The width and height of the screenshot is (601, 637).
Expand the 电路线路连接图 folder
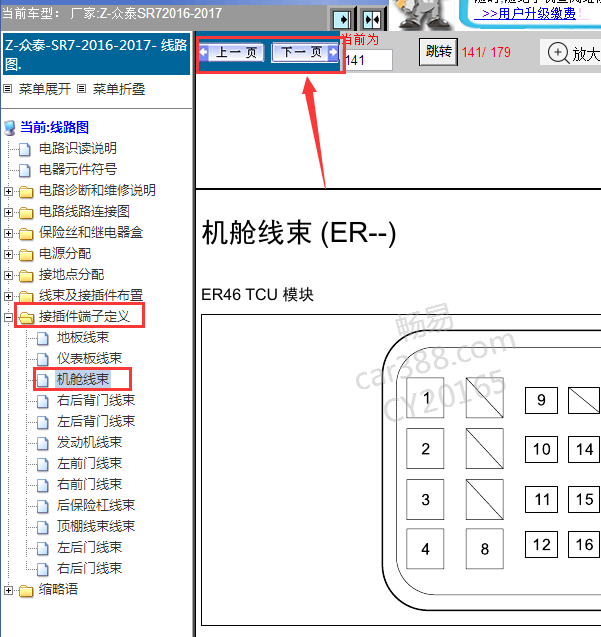click(8, 212)
